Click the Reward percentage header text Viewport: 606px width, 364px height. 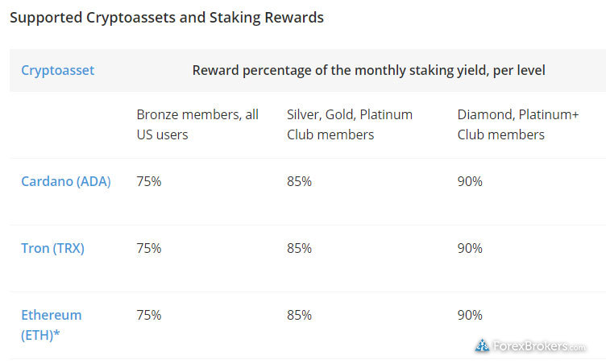pyautogui.click(x=369, y=70)
